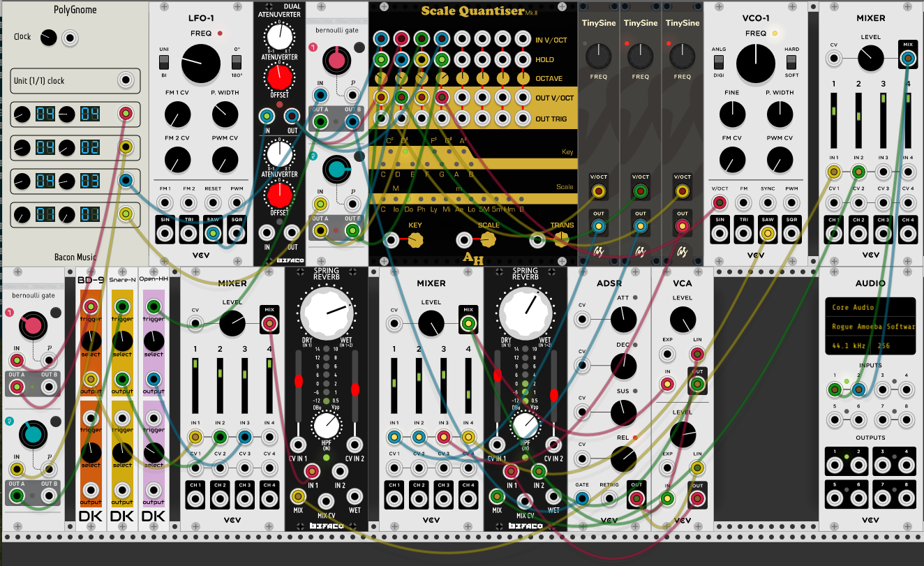Click the Scale Quantiser SCALE knob
This screenshot has height=566, width=924.
pos(488,240)
